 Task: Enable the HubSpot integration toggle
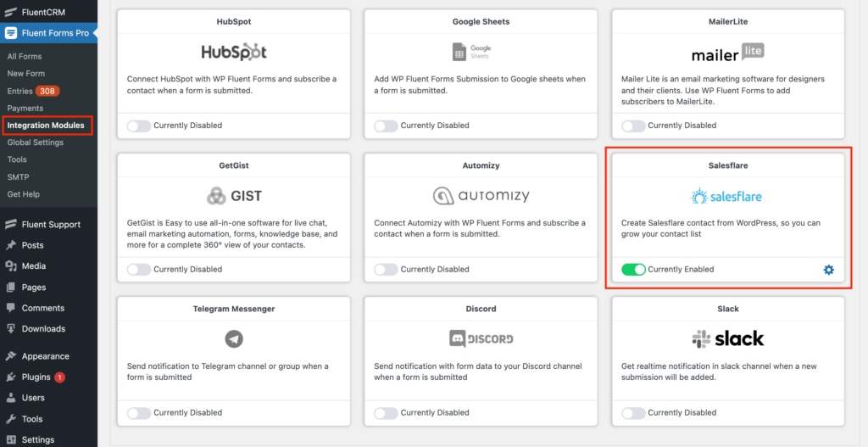coord(139,126)
